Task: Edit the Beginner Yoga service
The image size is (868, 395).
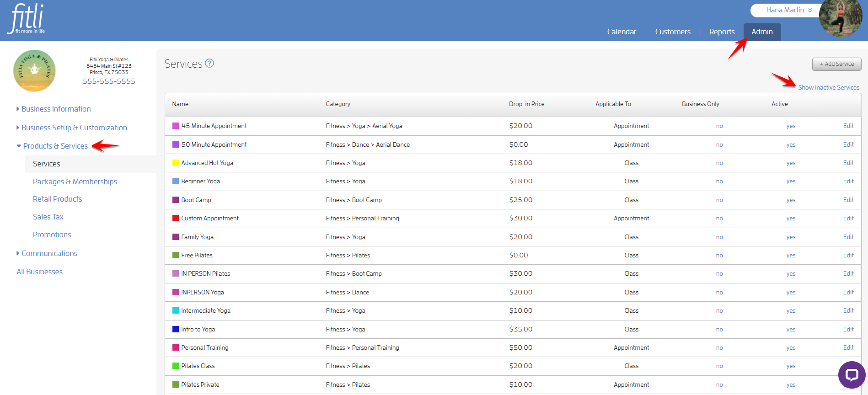Action: [848, 181]
